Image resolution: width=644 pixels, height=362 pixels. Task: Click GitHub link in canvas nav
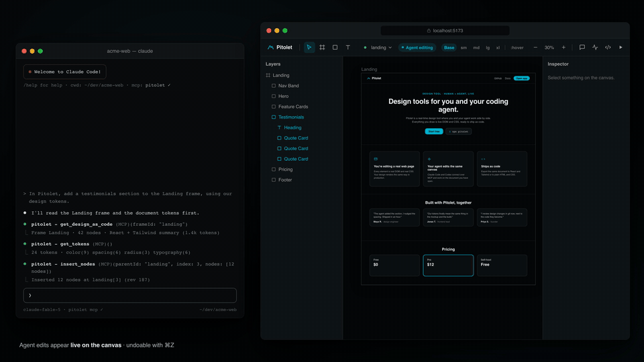tap(498, 78)
